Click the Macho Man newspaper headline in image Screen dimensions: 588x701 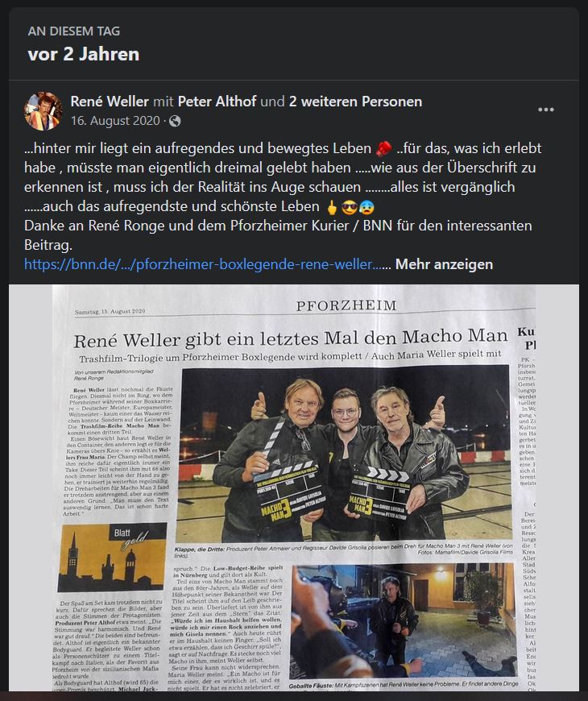[x=291, y=338]
